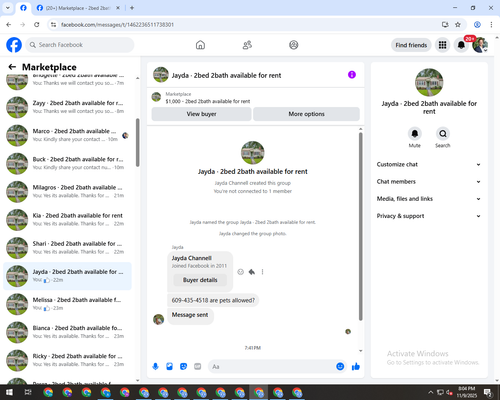Screen dimensions: 500x400
Task: Open the Friends icon in top navigation
Action: (x=247, y=45)
